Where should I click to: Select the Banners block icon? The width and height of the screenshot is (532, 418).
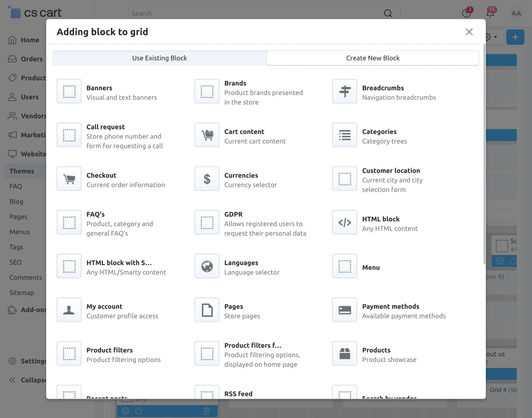coord(69,91)
